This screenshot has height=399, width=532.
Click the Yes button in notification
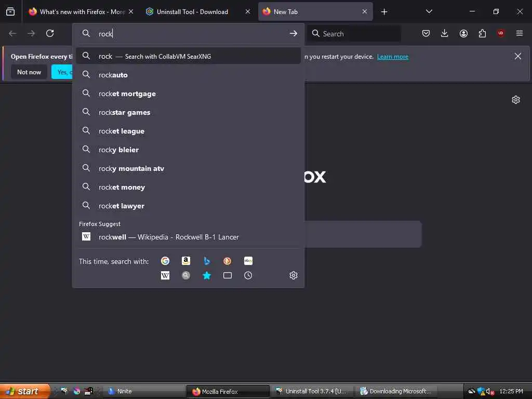[x=62, y=72]
